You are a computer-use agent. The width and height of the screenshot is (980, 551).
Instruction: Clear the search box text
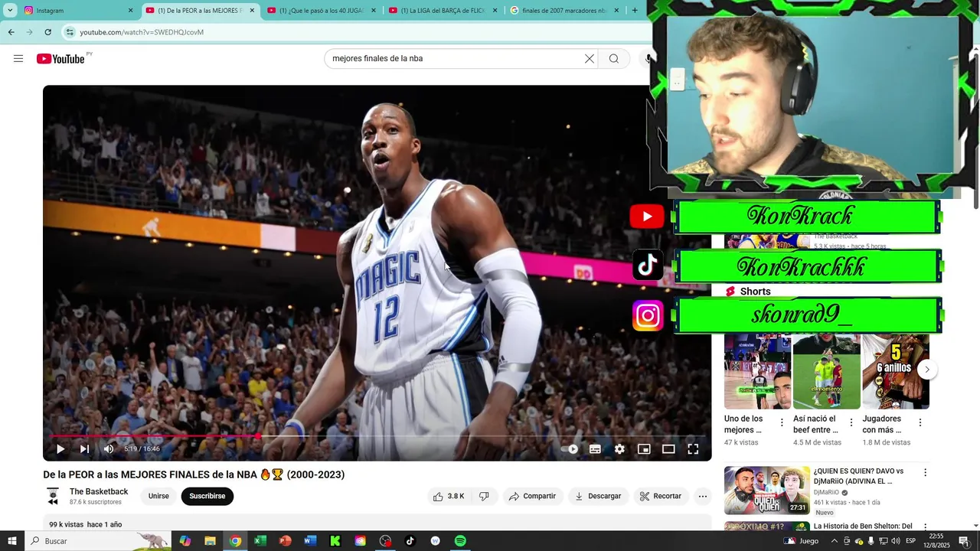[590, 59]
